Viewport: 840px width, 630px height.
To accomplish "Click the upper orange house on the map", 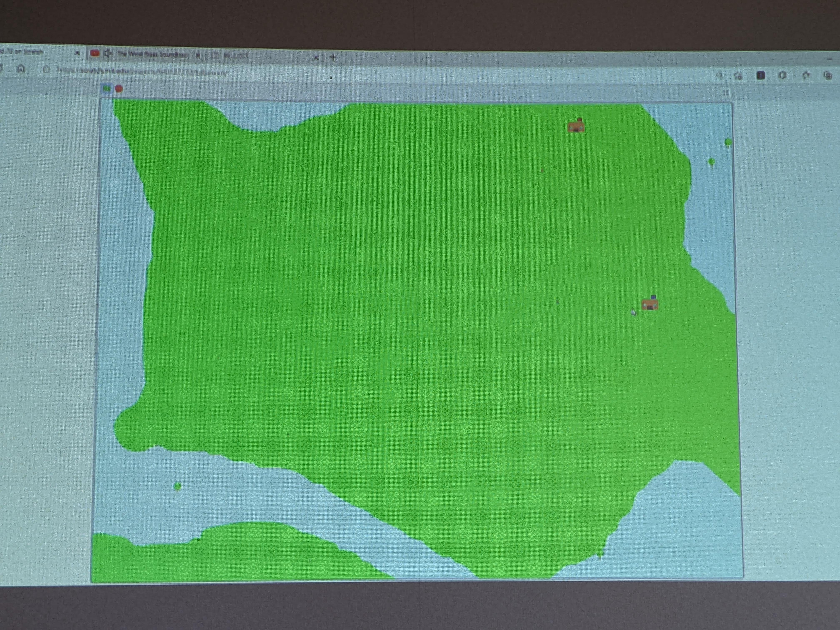I will click(576, 125).
